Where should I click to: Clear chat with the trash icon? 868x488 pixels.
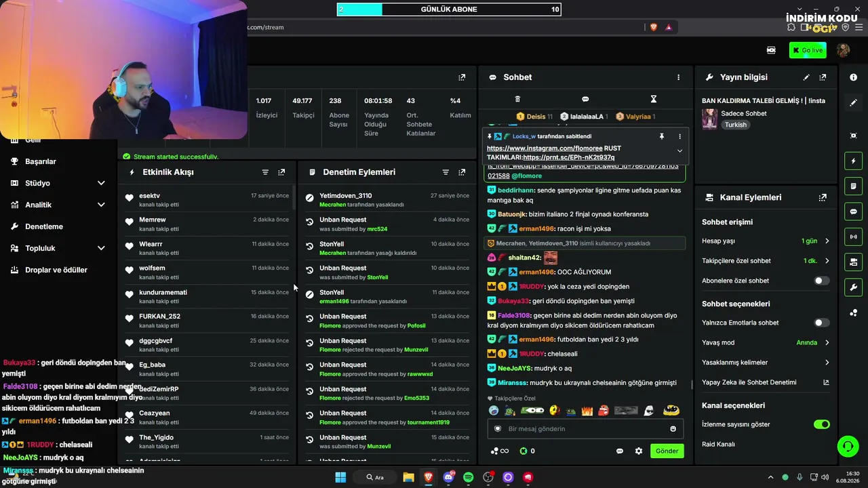pyautogui.click(x=517, y=99)
